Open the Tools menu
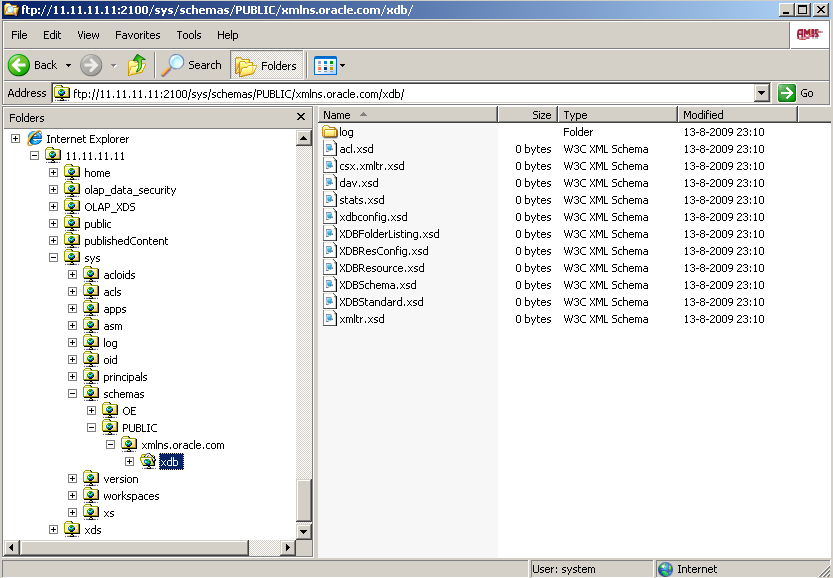This screenshot has width=833, height=578. (188, 35)
